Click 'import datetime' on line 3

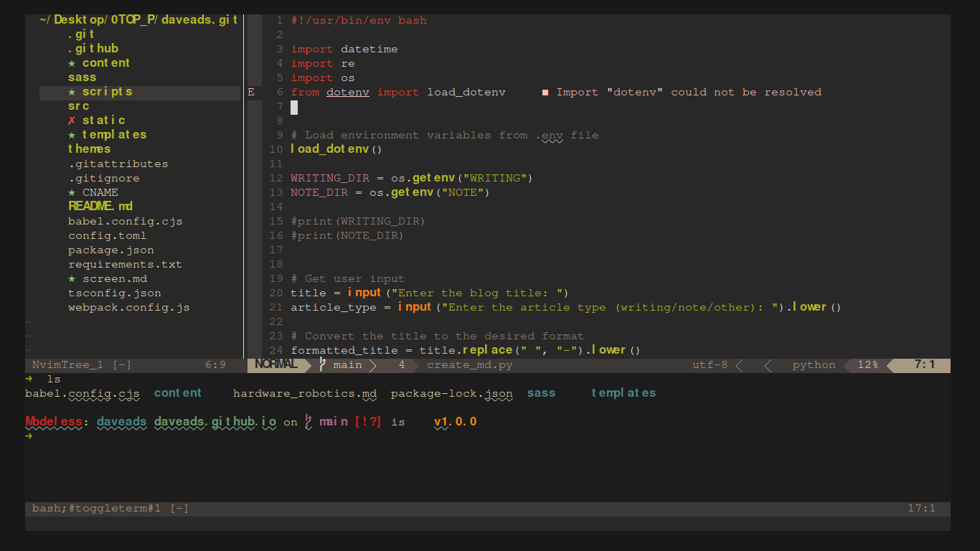coord(344,49)
